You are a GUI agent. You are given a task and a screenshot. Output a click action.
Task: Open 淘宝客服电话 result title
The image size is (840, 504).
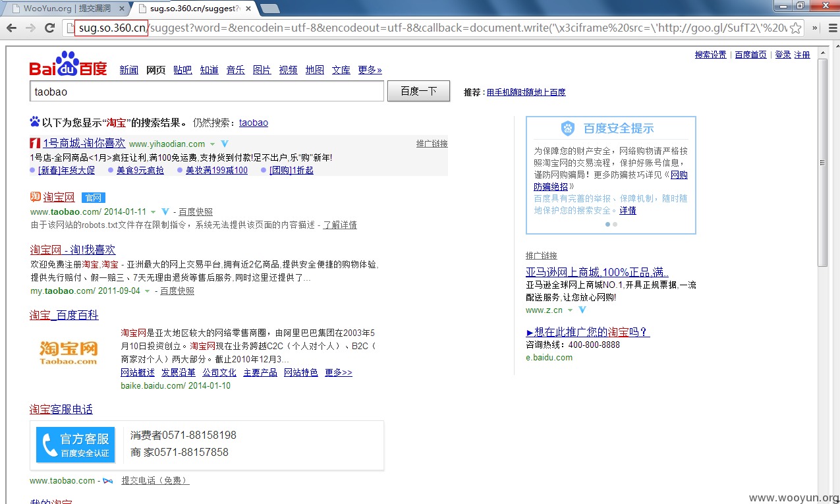tap(61, 409)
